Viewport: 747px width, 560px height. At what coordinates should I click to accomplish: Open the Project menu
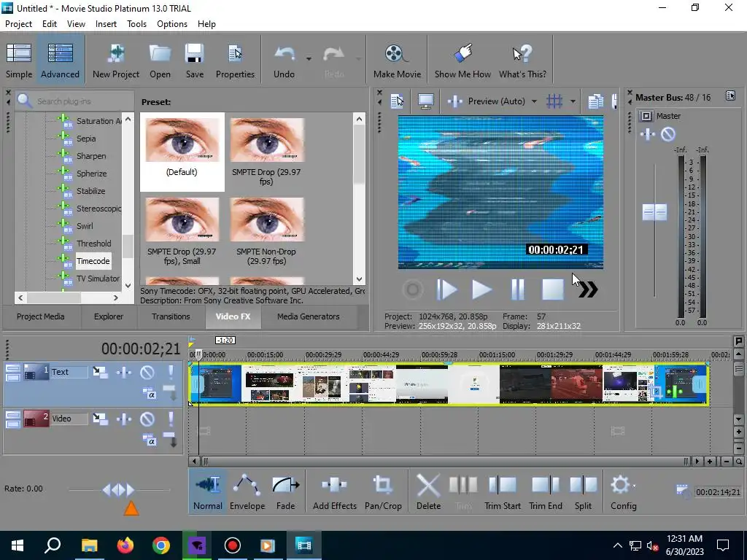(x=18, y=24)
